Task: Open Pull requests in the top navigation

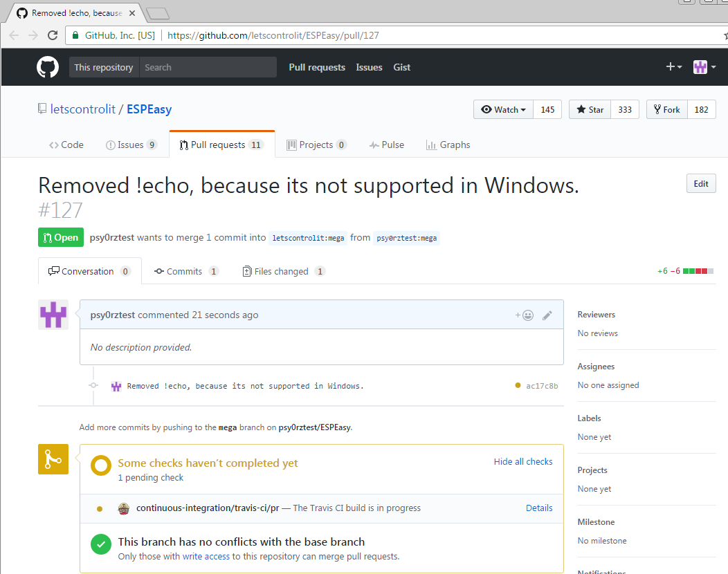Action: tap(317, 67)
